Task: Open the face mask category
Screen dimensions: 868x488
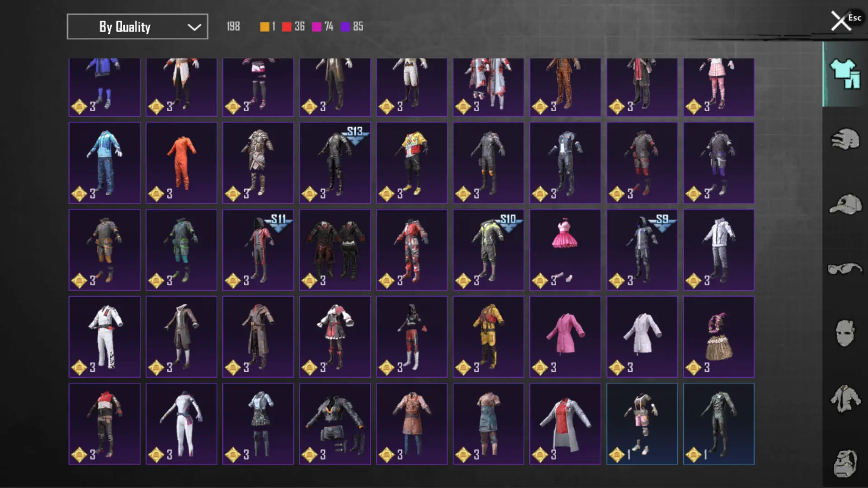Action: click(x=844, y=333)
